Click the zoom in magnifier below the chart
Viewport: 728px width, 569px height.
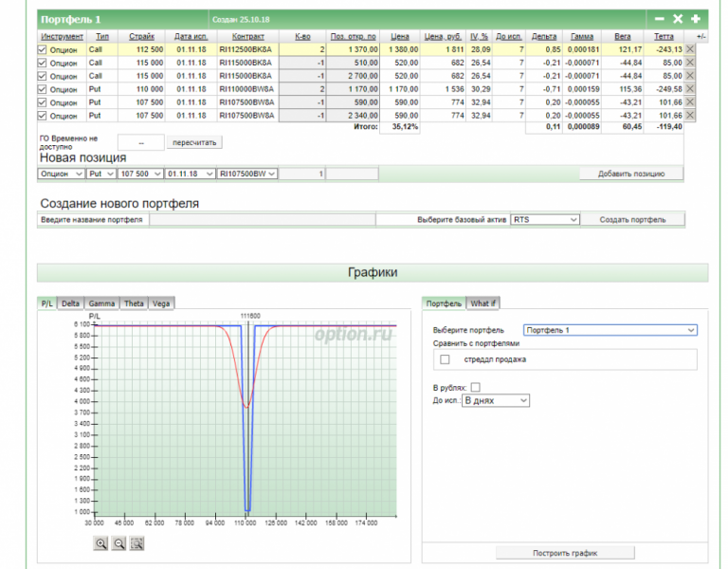100,543
